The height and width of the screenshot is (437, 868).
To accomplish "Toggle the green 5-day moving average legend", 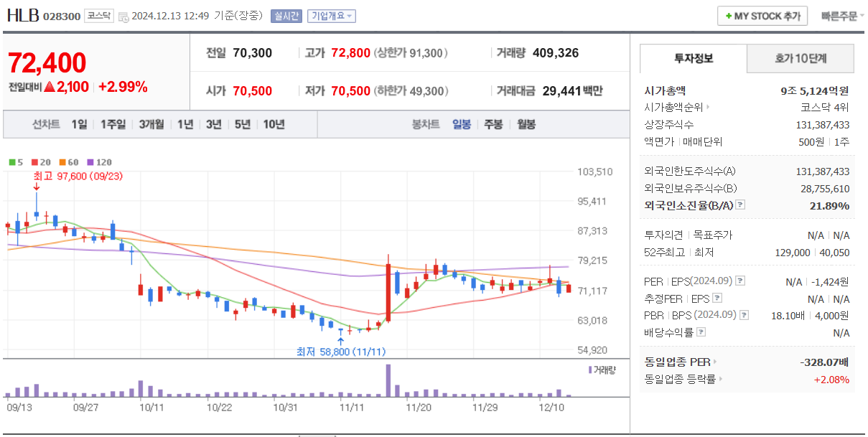I will click(x=11, y=162).
